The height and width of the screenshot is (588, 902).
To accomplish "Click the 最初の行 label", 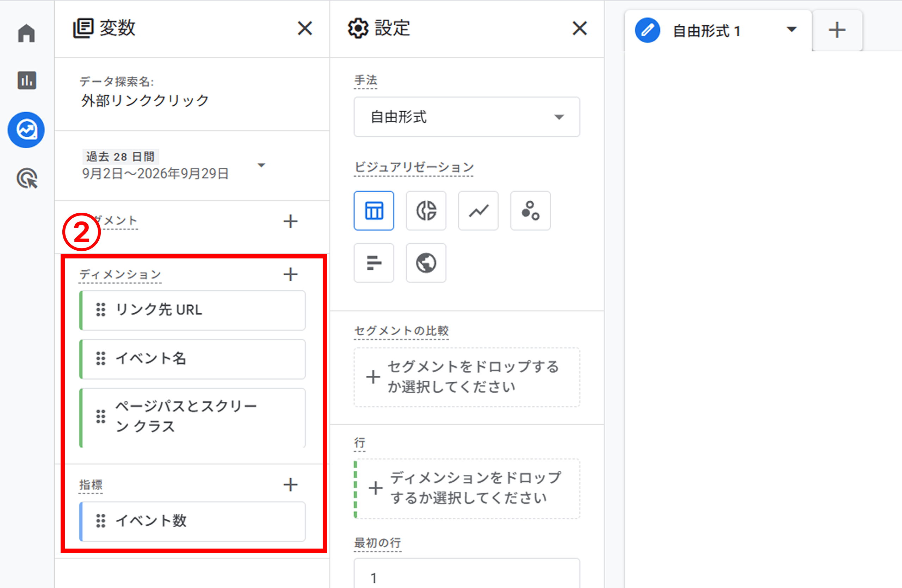I will pyautogui.click(x=377, y=543).
